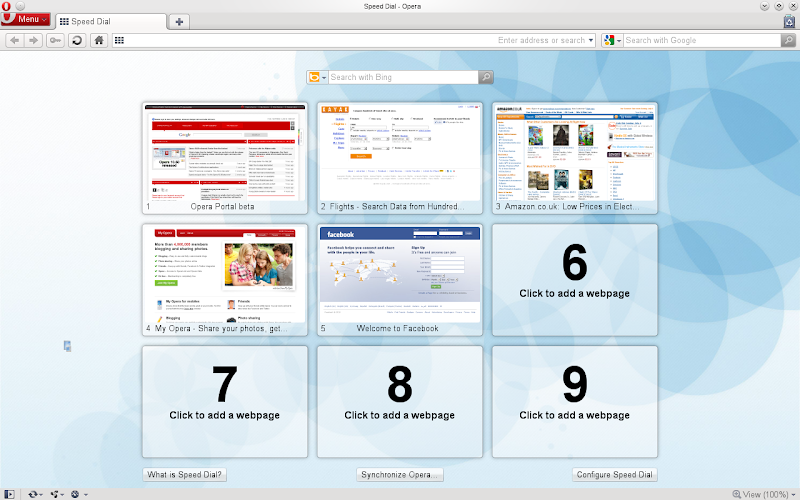Click the Speed Dial grid icon in address bar
The width and height of the screenshot is (800, 500).
point(119,40)
